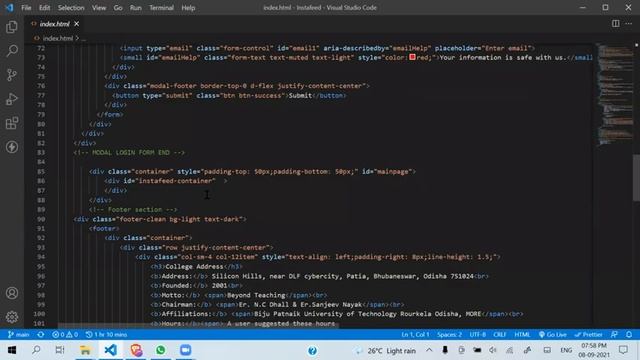Open errors and warnings problems count

coord(65,335)
